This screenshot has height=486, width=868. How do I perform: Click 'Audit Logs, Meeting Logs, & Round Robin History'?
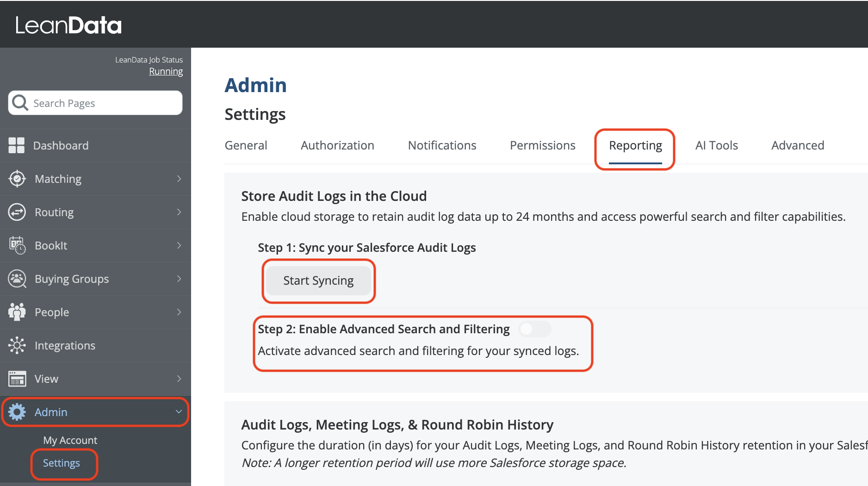point(397,425)
